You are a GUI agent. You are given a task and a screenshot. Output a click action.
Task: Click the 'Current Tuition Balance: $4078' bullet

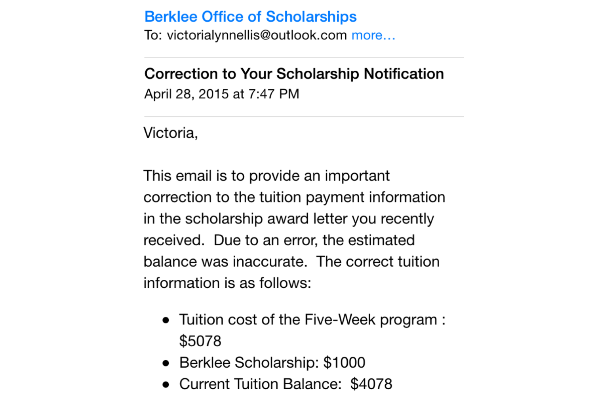(286, 384)
